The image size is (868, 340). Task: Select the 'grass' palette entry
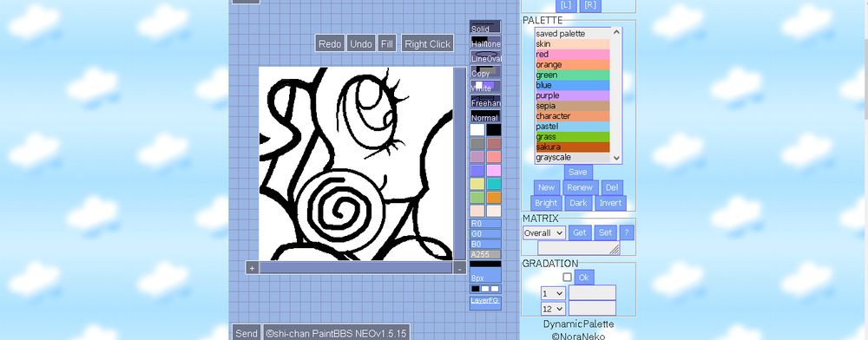(x=573, y=136)
